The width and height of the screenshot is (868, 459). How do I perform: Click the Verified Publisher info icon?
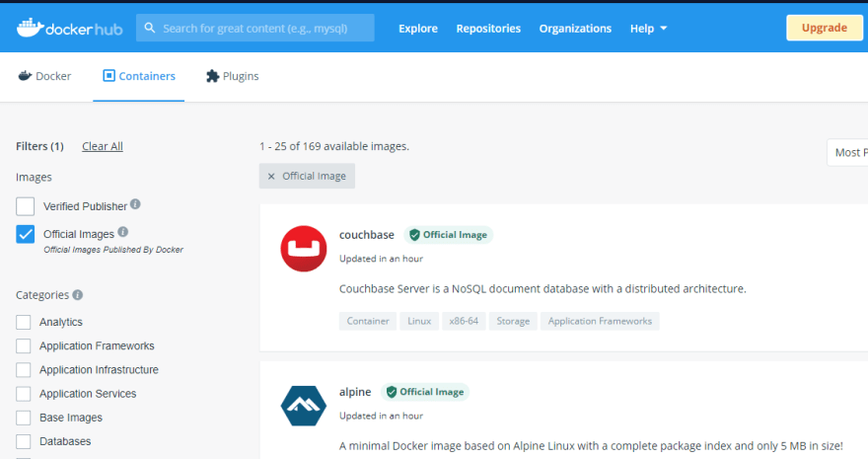pyautogui.click(x=135, y=204)
